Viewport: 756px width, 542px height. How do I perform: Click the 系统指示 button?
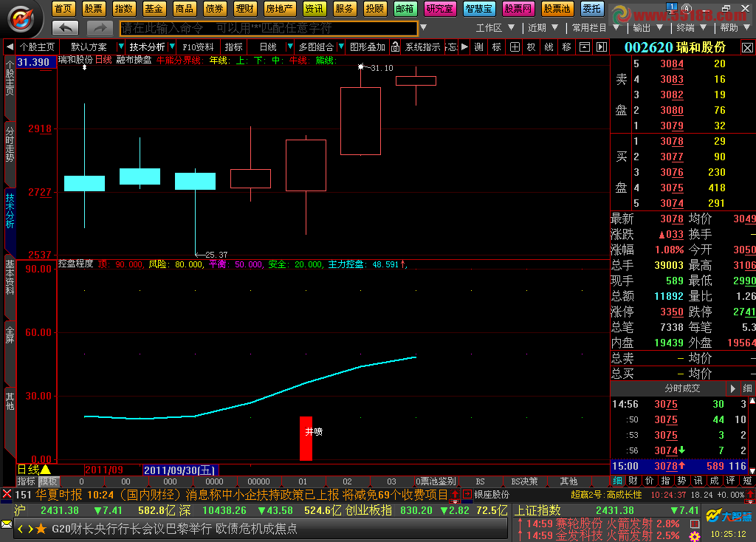tap(422, 47)
